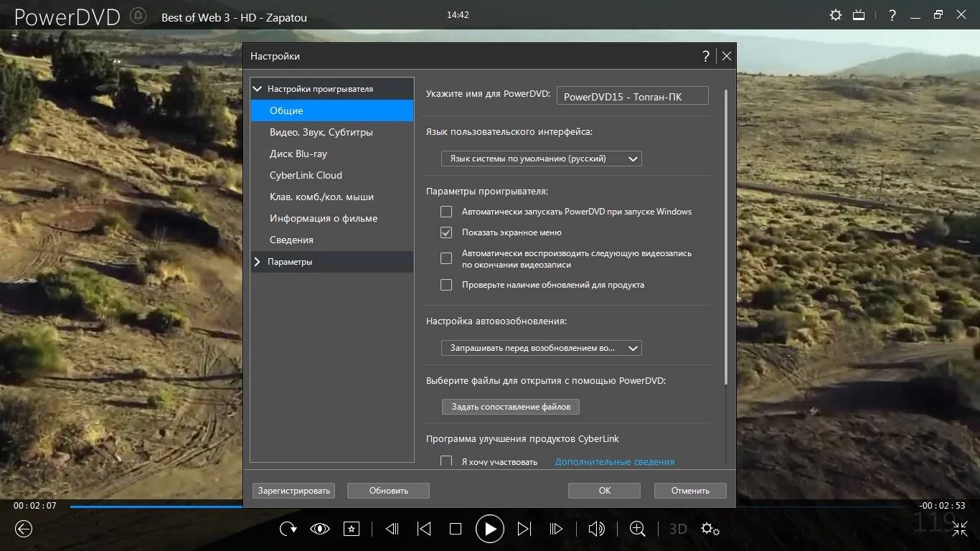Image resolution: width=980 pixels, height=551 pixels.
Task: Confirm settings with OK button
Action: 604,491
